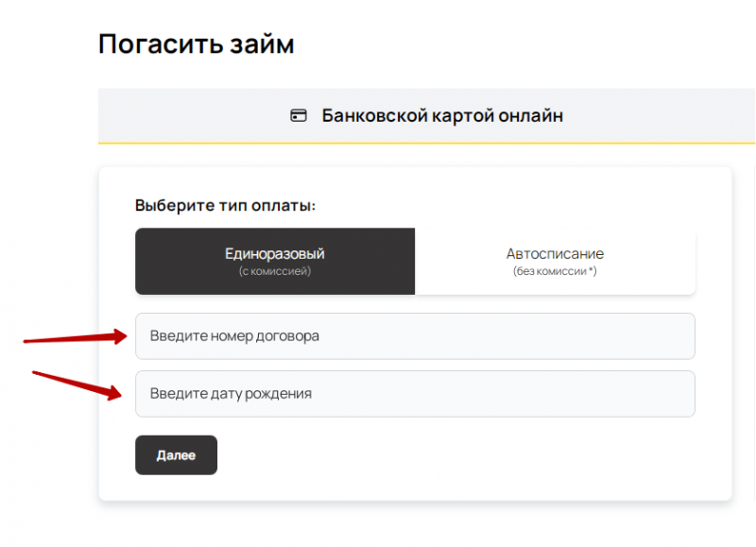The height and width of the screenshot is (547, 756).
Task: Switch to 'Автосписание' without commission
Action: [x=556, y=261]
